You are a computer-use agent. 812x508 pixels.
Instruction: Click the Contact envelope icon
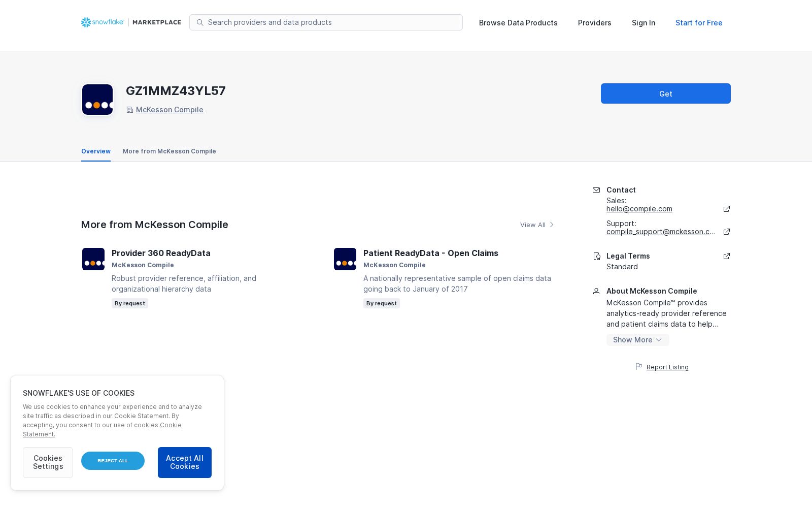(x=596, y=190)
